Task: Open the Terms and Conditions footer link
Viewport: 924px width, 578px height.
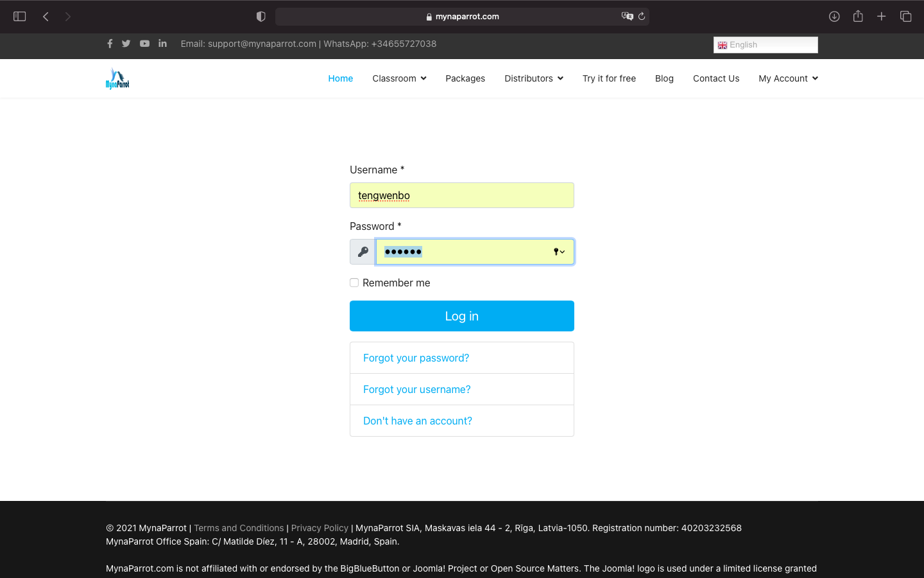Action: pos(239,528)
